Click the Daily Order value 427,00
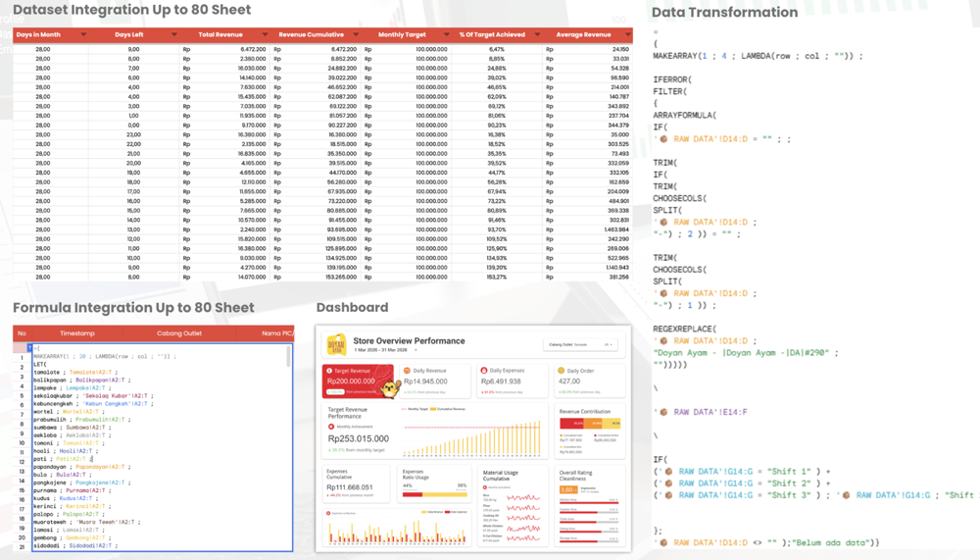Image resolution: width=980 pixels, height=560 pixels. pyautogui.click(x=569, y=382)
